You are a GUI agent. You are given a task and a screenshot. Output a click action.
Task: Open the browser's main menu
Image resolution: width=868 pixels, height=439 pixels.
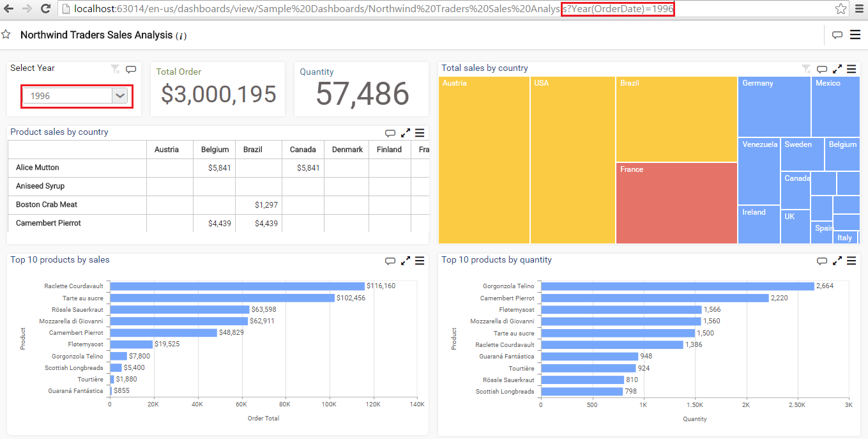click(860, 9)
